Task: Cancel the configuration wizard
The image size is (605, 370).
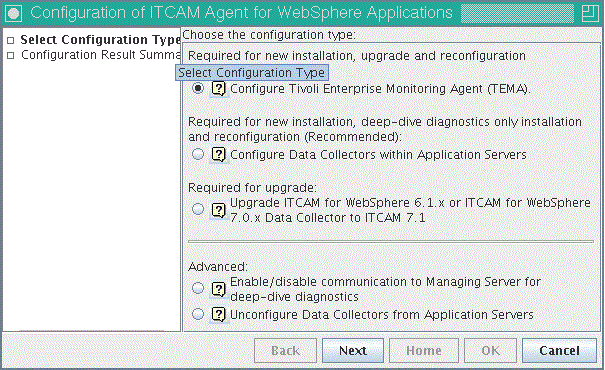Action: click(x=559, y=351)
